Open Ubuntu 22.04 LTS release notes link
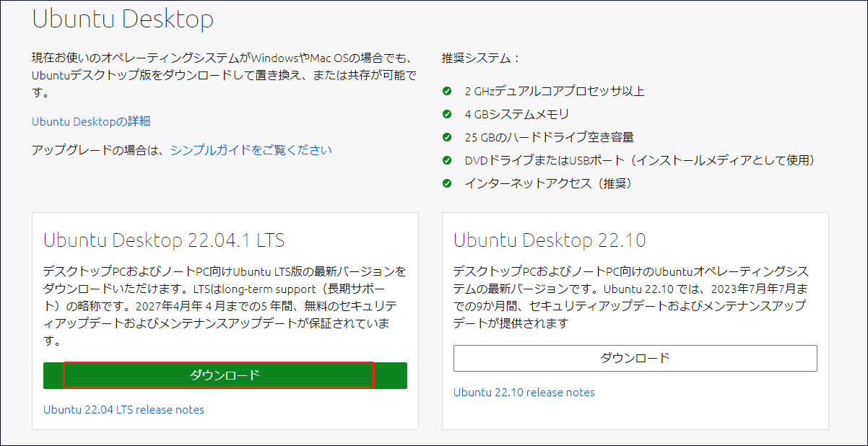The width and height of the screenshot is (868, 446). [x=123, y=410]
